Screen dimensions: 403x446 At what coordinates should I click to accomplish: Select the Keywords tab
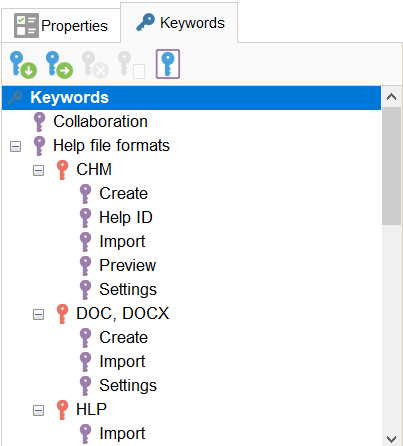tap(179, 23)
